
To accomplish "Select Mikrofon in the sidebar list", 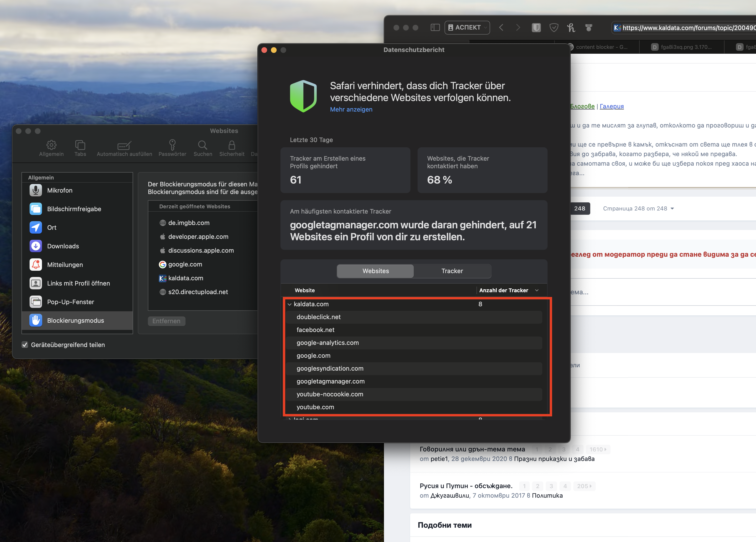I will click(x=77, y=190).
